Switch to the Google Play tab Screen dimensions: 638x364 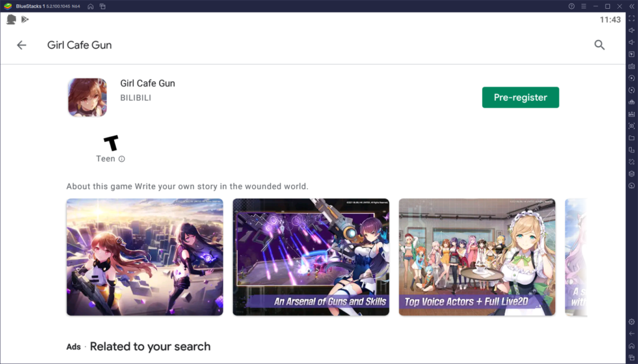[x=25, y=19]
